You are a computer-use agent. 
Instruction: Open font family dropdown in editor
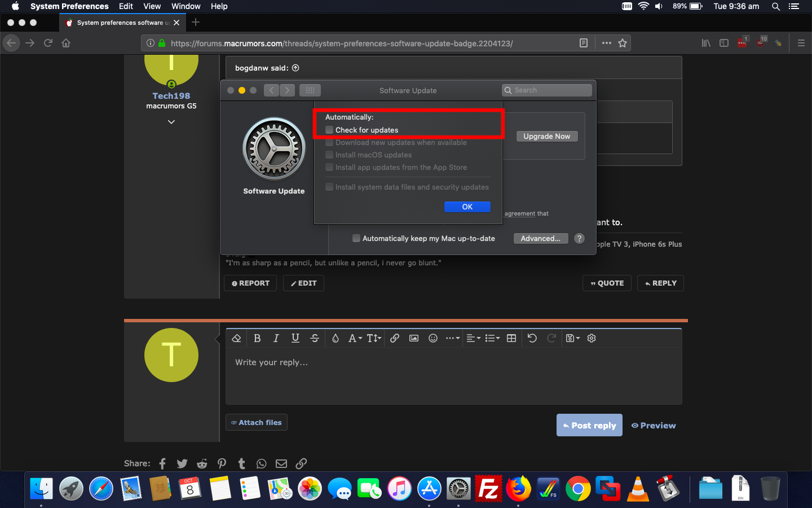pyautogui.click(x=355, y=338)
